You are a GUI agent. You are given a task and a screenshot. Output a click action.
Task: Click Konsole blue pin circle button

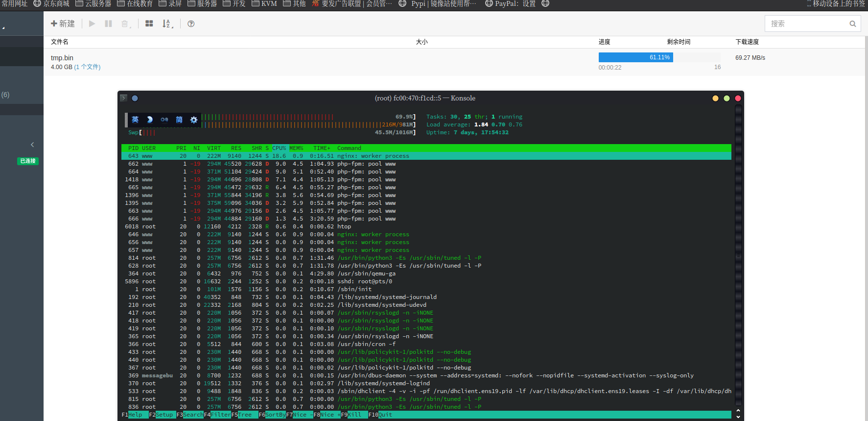coord(135,98)
